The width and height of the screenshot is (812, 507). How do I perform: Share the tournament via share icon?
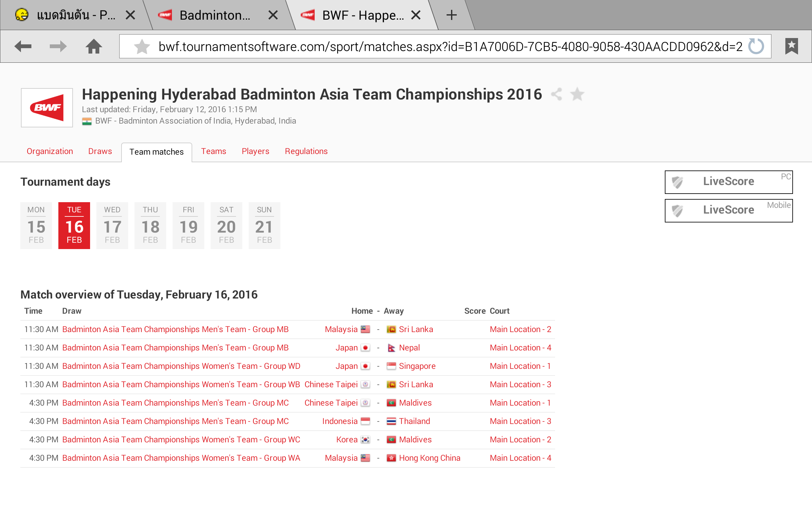557,94
